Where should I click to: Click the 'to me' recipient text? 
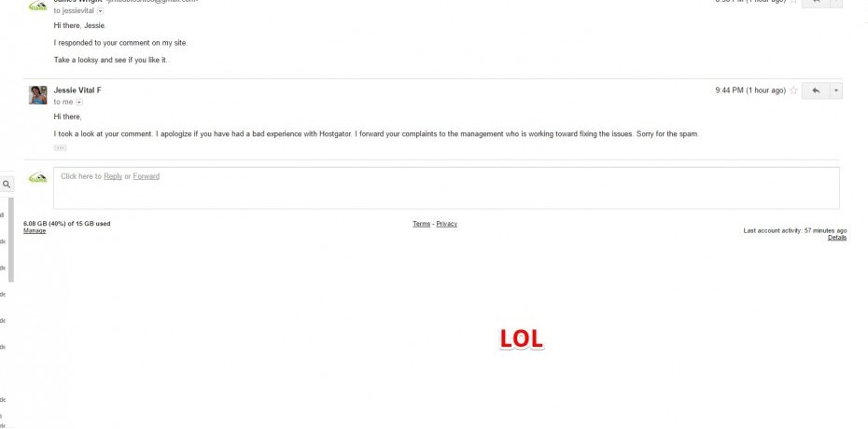[63, 103]
